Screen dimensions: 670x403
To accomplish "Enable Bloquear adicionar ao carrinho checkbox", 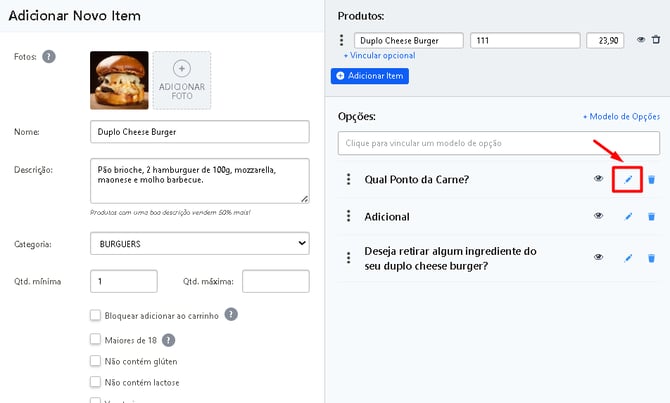I will [96, 315].
